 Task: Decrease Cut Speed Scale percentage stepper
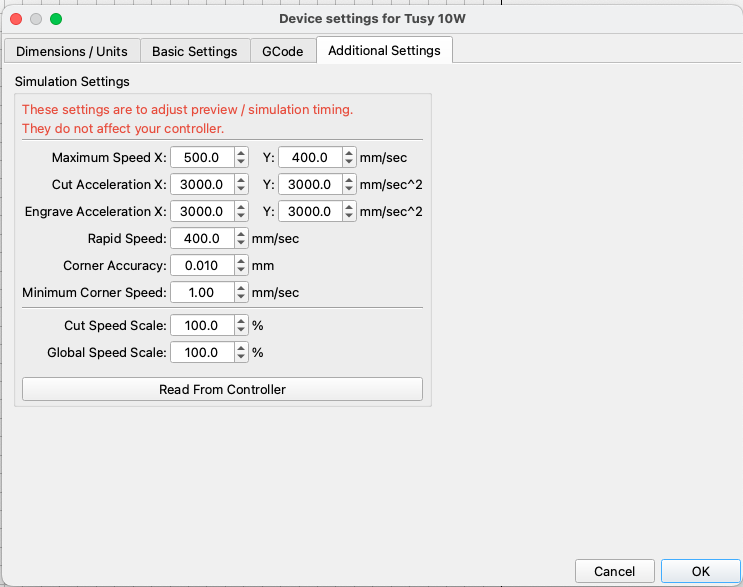tap(241, 330)
